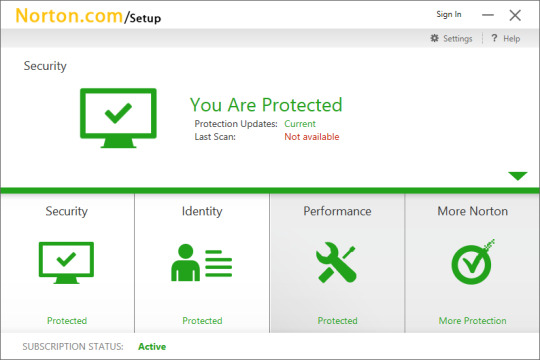Screen dimensions: 540x360
Task: Click the More Norton checkmark logo icon
Action: (473, 262)
